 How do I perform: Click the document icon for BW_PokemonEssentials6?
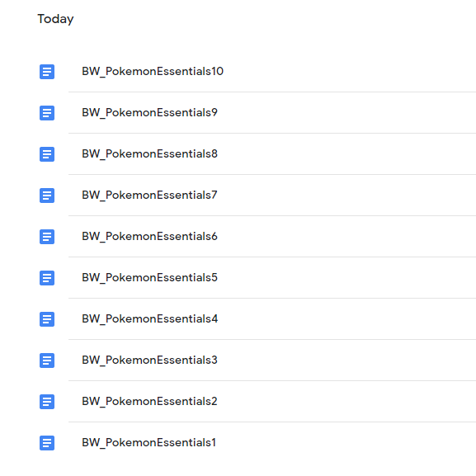click(x=47, y=237)
